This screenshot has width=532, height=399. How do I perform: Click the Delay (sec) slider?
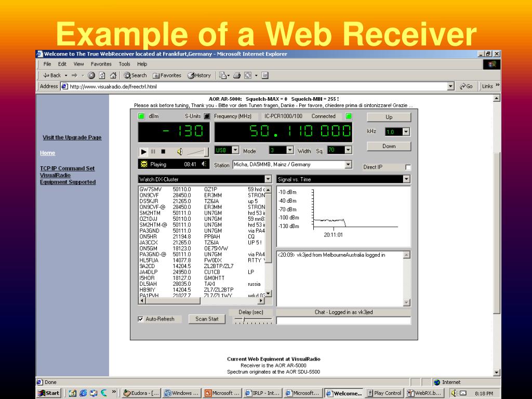pyautogui.click(x=253, y=320)
